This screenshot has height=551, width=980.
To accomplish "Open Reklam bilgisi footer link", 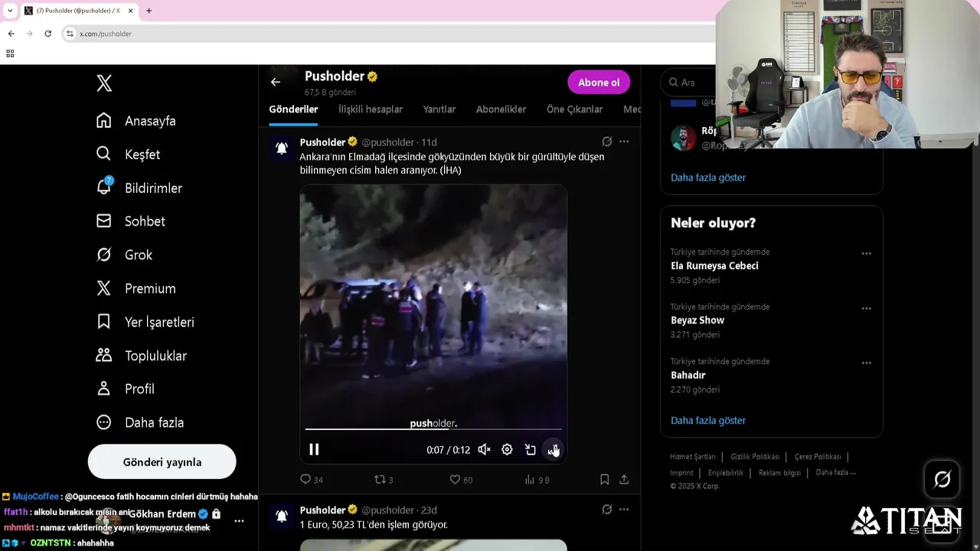I will tap(779, 473).
